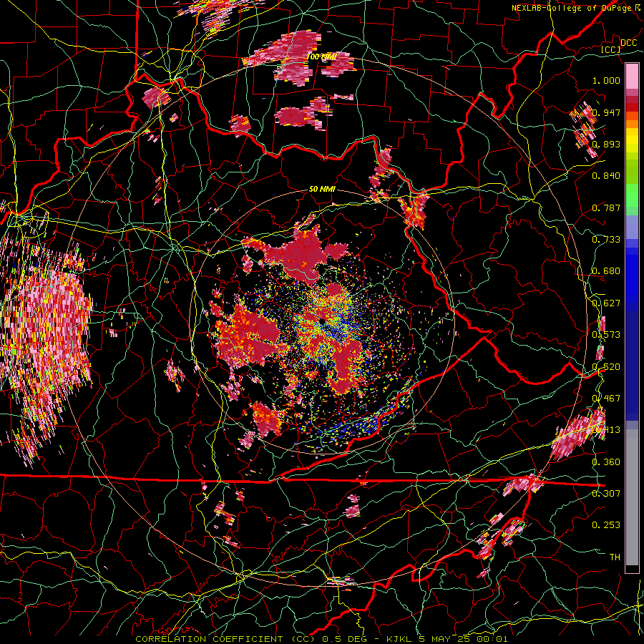The width and height of the screenshot is (644, 644).
Task: Click the DCC label above the color scale
Action: [x=628, y=43]
